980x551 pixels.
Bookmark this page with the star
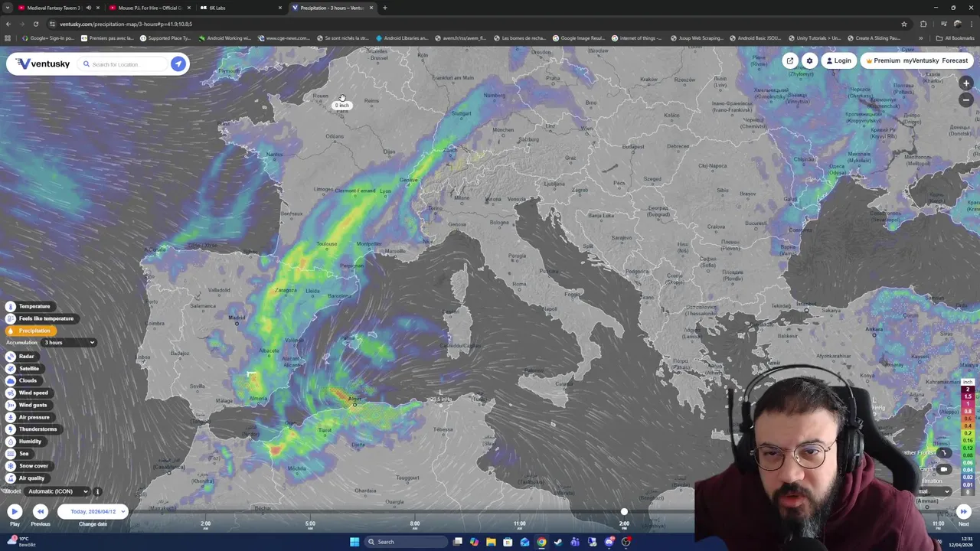(904, 24)
